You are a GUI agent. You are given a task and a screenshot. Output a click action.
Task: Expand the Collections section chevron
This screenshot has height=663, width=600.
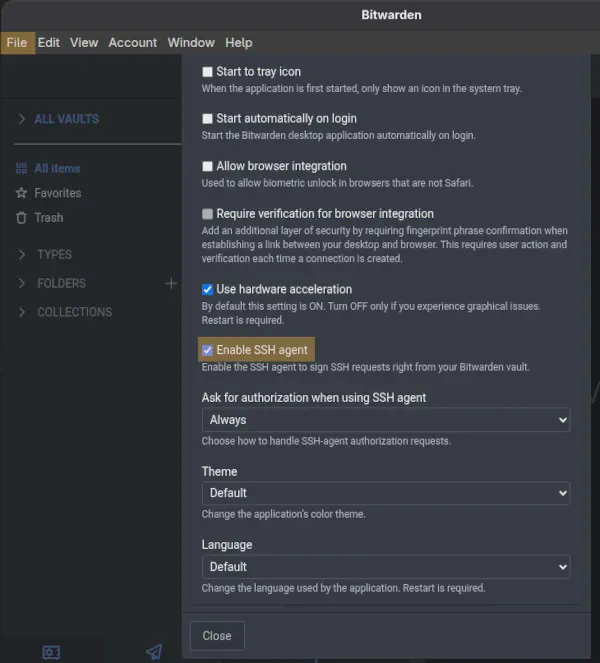point(22,312)
